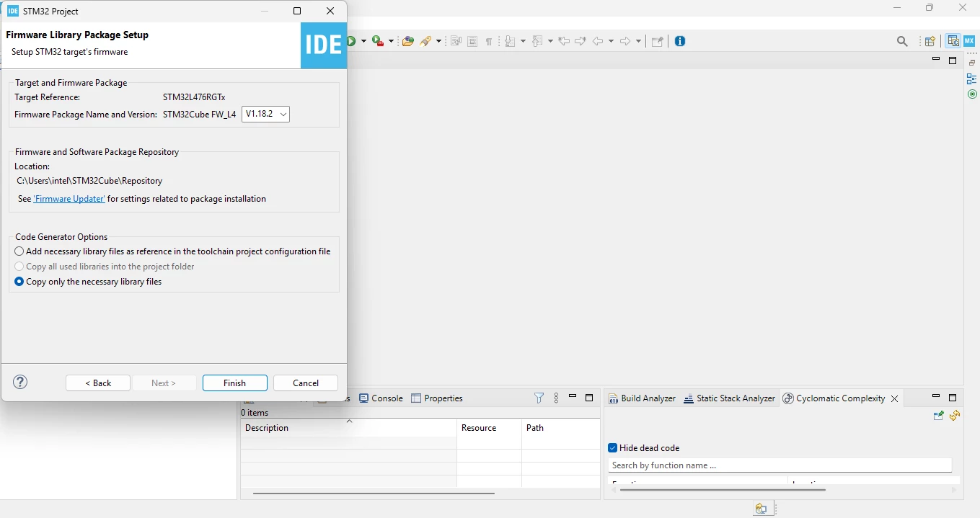Open the blue Information Center icon

point(680,41)
